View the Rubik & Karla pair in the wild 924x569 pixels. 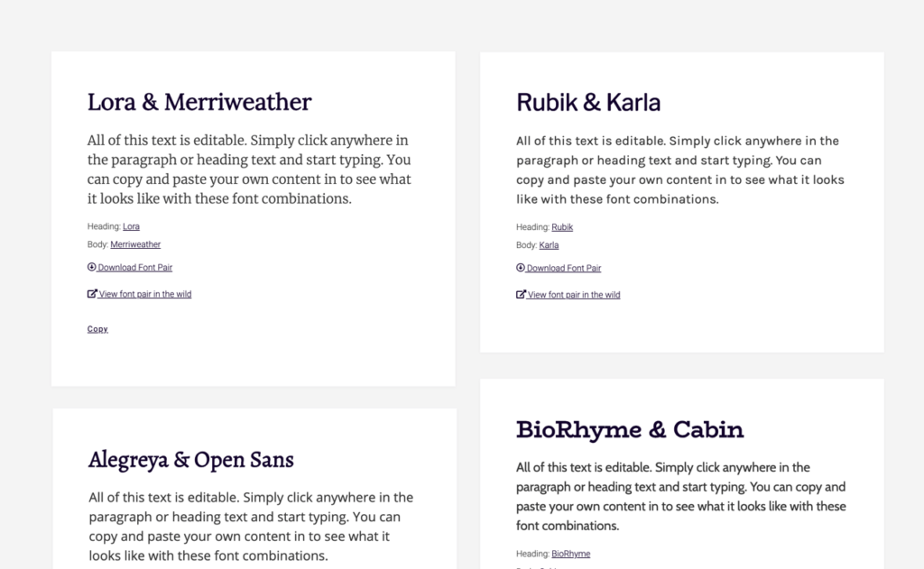[573, 294]
